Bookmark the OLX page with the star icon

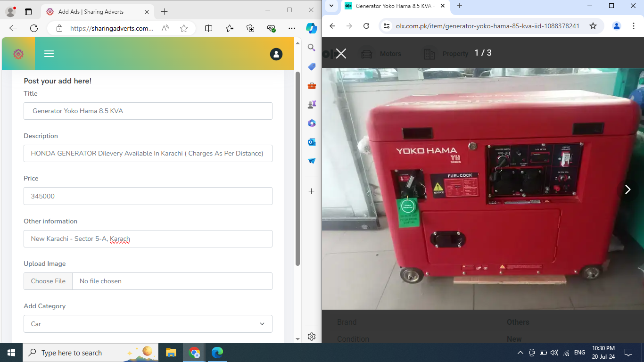pyautogui.click(x=593, y=26)
